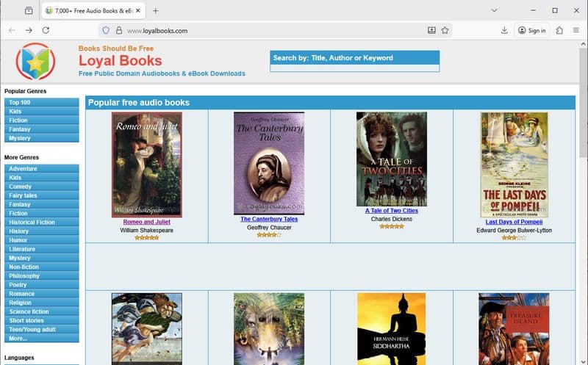Open the Comedy genre
The width and height of the screenshot is (588, 365).
(x=42, y=187)
